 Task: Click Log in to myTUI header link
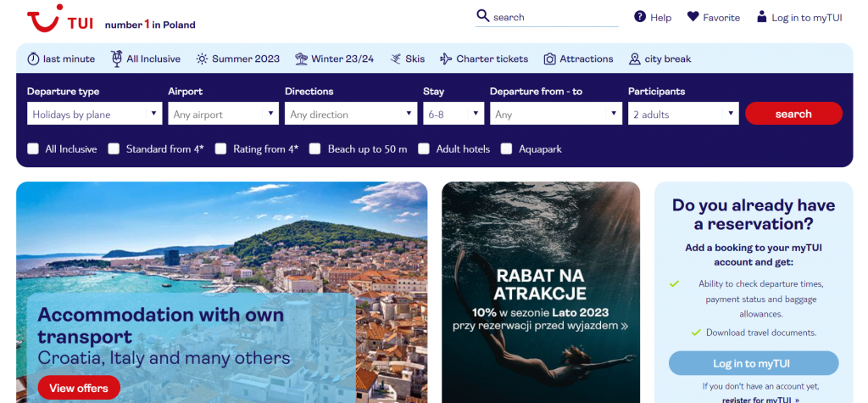click(x=800, y=17)
